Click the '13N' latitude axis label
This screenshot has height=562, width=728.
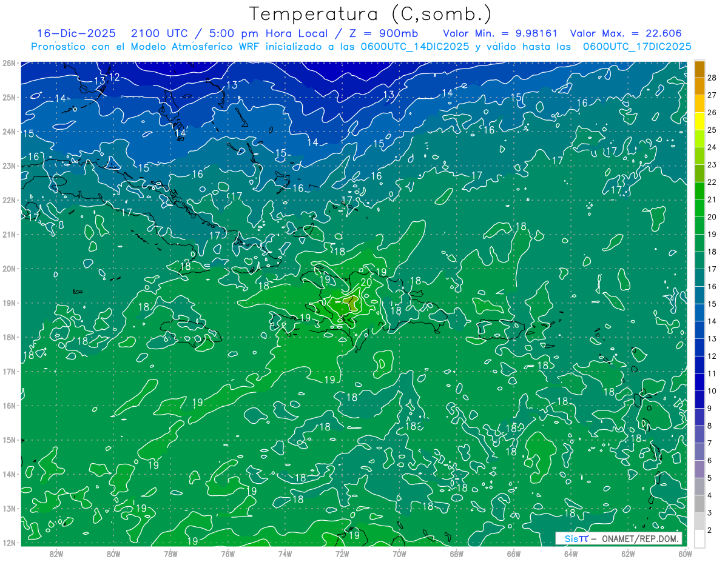click(8, 508)
